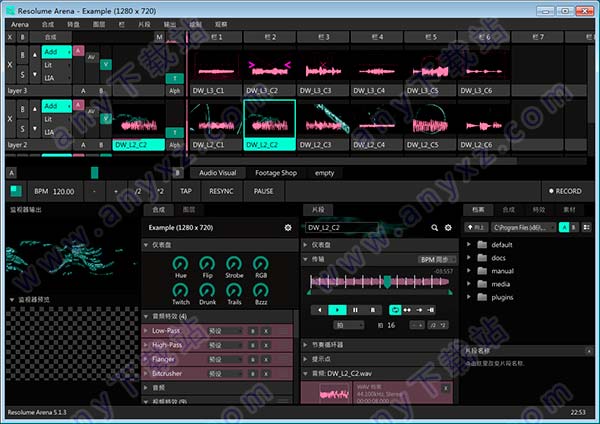Viewport: 600px width, 424px height.
Task: Click the clip search magnifier icon
Action: [x=434, y=228]
